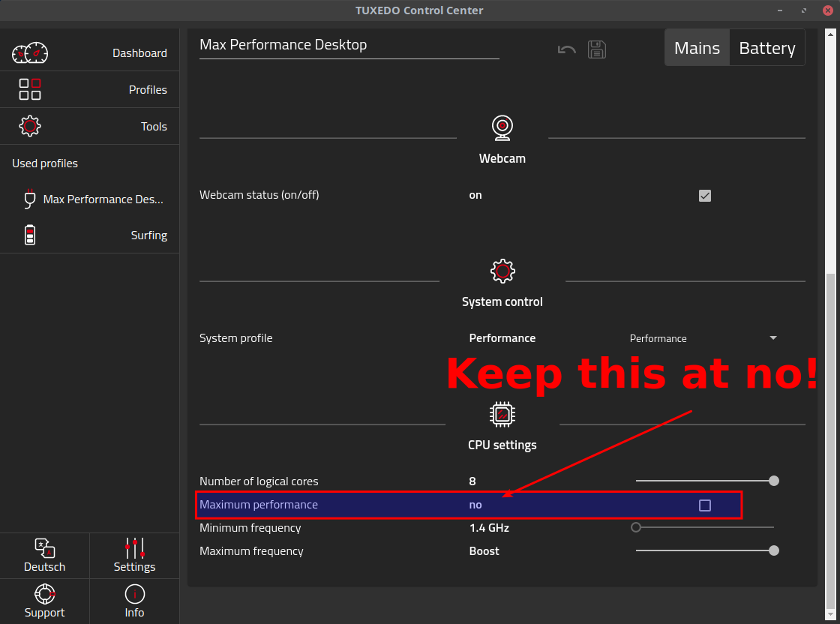Click the 'Boost' maximum frequency value

[x=484, y=551]
